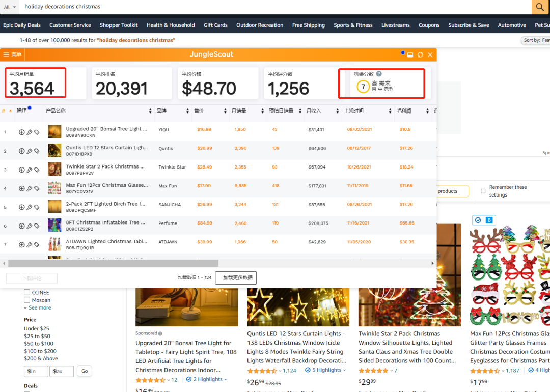Click the tag icon in Quntis LED row
The image size is (550, 392).
(37, 151)
